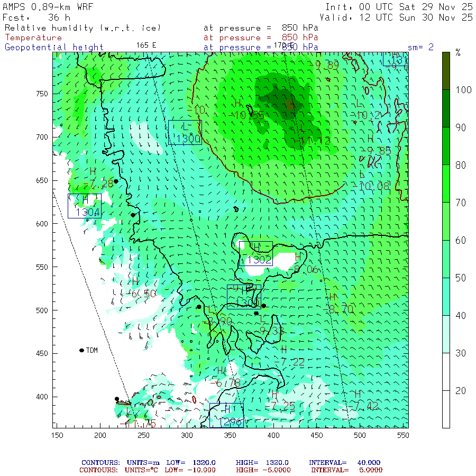Viewport: 476px width, 476px height.
Task: Click the '-11.75' temperature low label
Action: pyautogui.click(x=138, y=424)
